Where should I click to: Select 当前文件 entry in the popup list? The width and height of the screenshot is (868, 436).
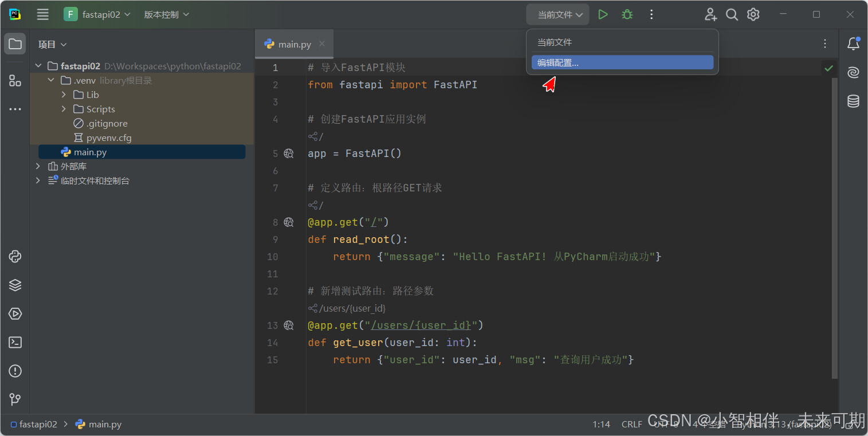pyautogui.click(x=622, y=42)
